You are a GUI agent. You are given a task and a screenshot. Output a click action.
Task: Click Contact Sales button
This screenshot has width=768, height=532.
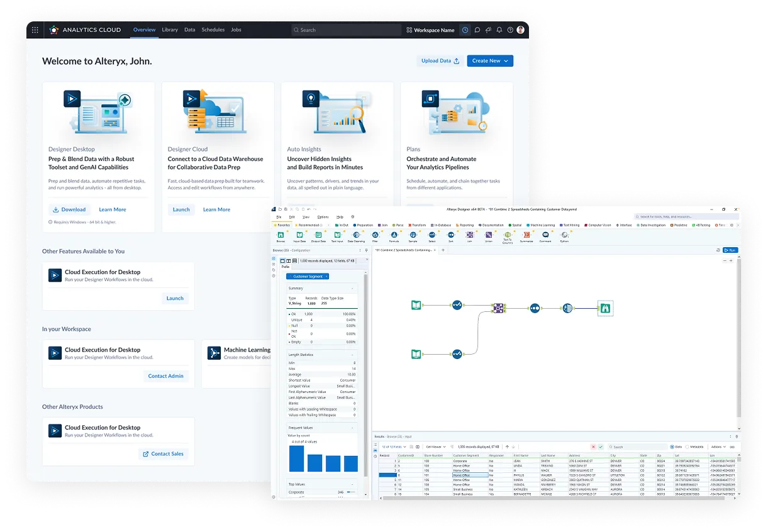click(163, 453)
